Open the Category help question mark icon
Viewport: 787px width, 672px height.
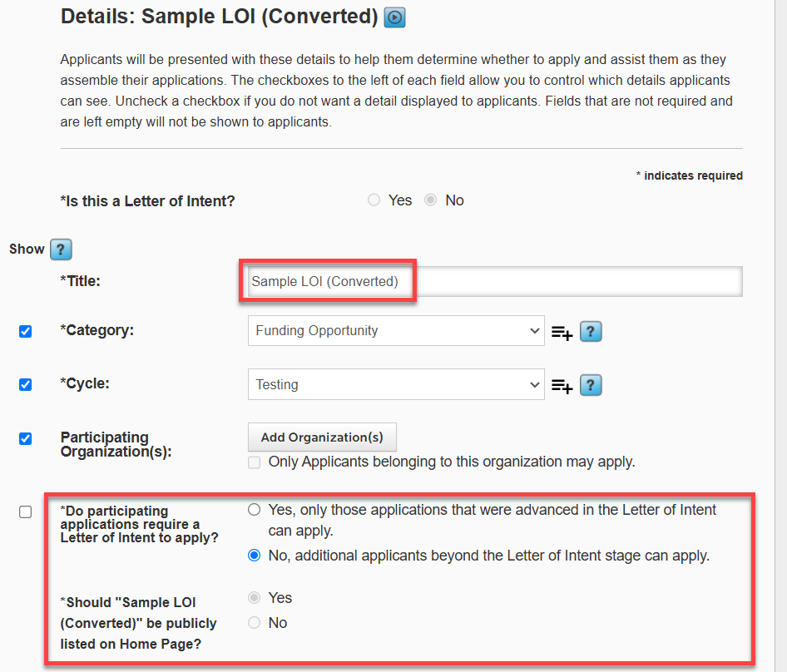pyautogui.click(x=591, y=331)
